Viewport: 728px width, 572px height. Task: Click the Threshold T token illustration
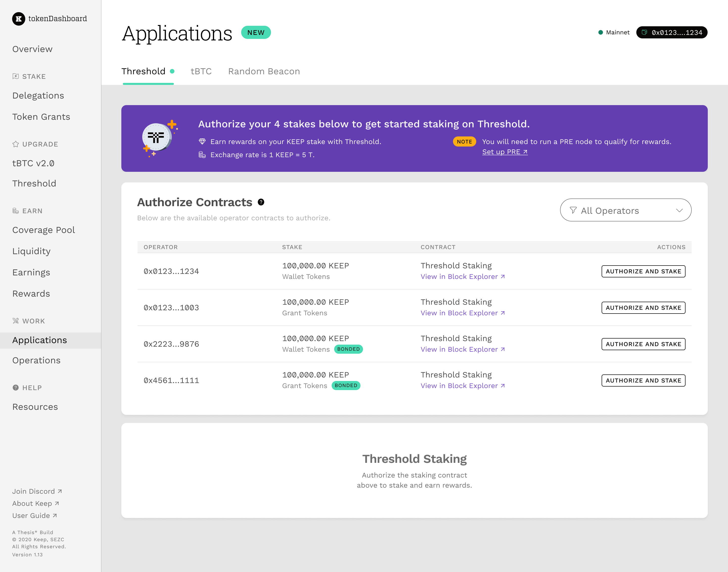pyautogui.click(x=156, y=137)
